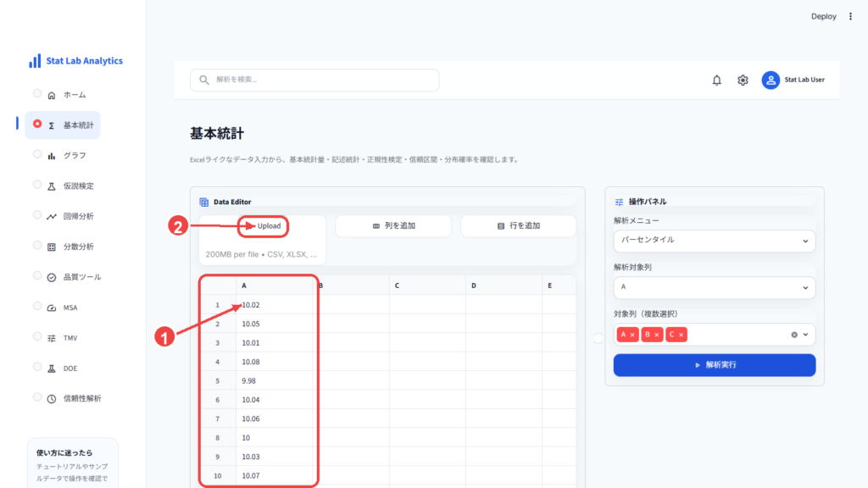Viewport: 868px width, 488px height.
Task: Select cell with value 10.01
Action: coord(275,343)
